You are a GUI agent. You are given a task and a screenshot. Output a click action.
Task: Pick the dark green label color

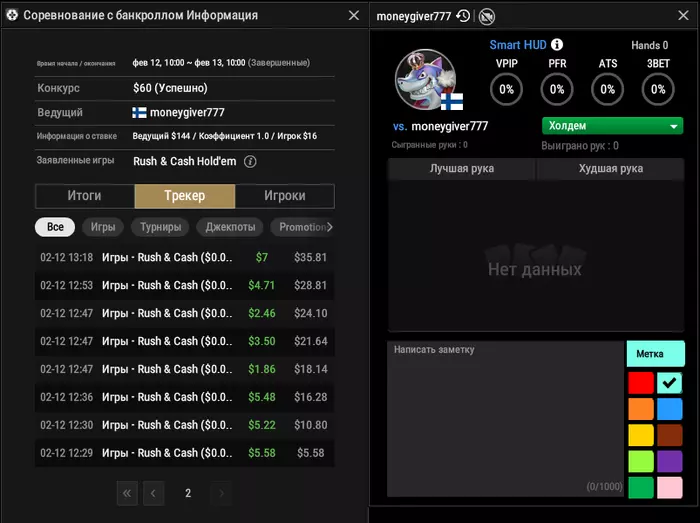tap(641, 487)
